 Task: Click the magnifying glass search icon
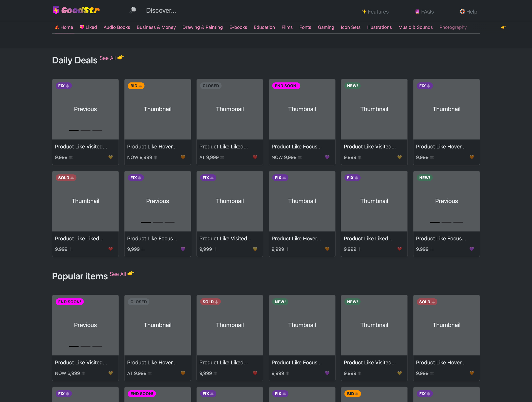tap(133, 10)
